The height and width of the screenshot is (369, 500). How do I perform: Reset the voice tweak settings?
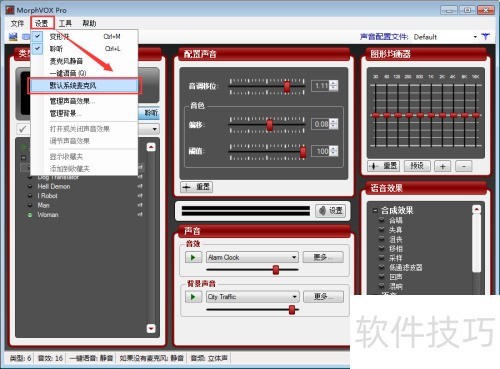point(197,187)
